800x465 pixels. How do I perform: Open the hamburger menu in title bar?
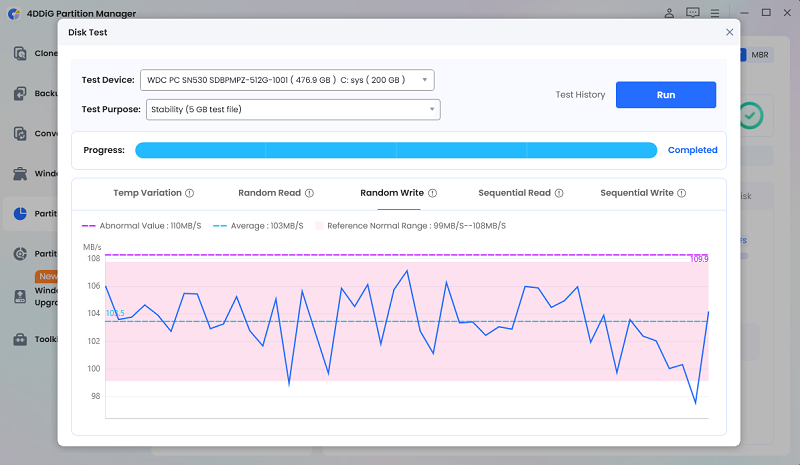click(x=715, y=13)
